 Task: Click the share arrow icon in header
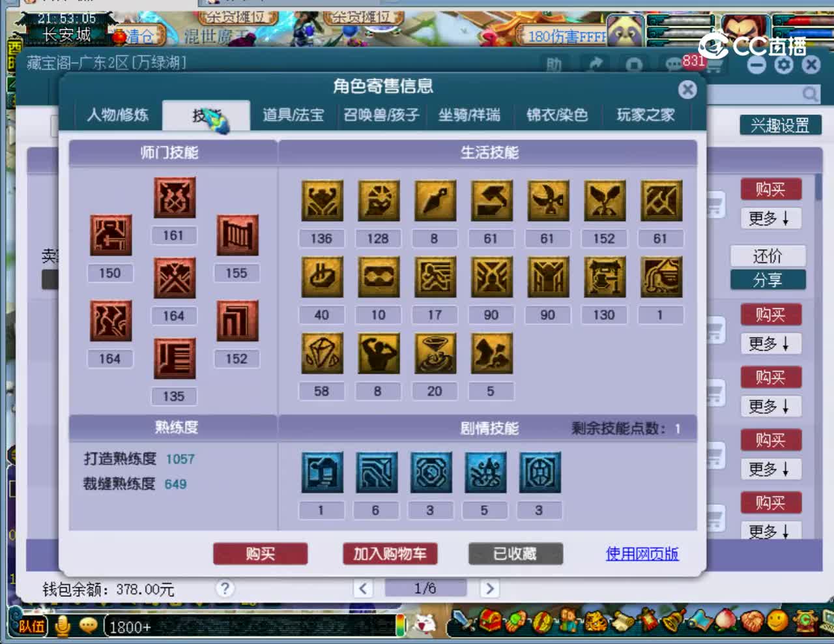pos(596,64)
